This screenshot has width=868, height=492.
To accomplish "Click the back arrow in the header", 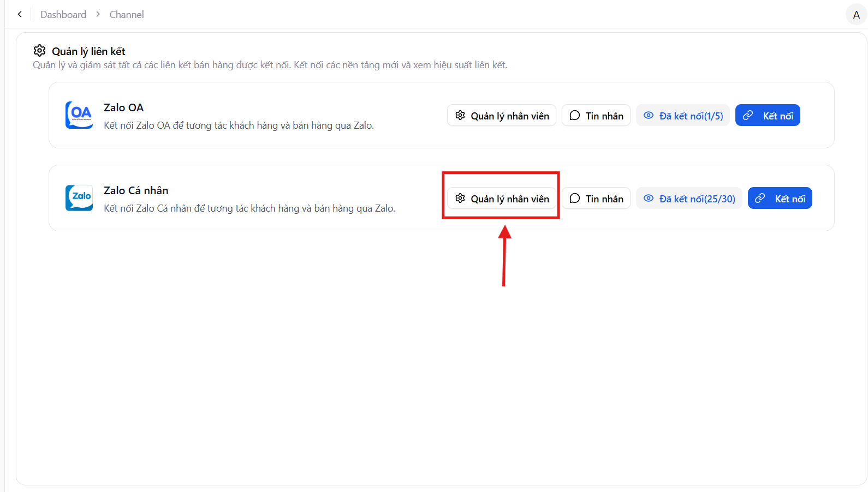I will [20, 14].
